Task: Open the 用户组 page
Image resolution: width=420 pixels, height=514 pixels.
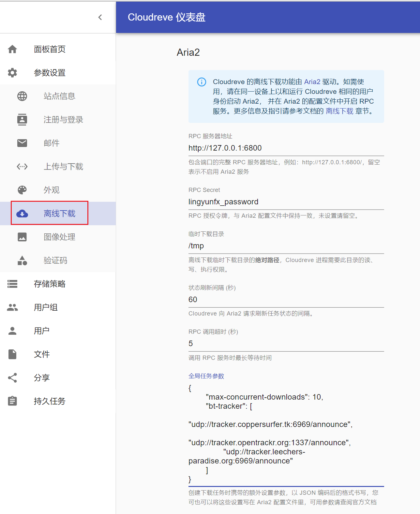Action: pyautogui.click(x=58, y=307)
